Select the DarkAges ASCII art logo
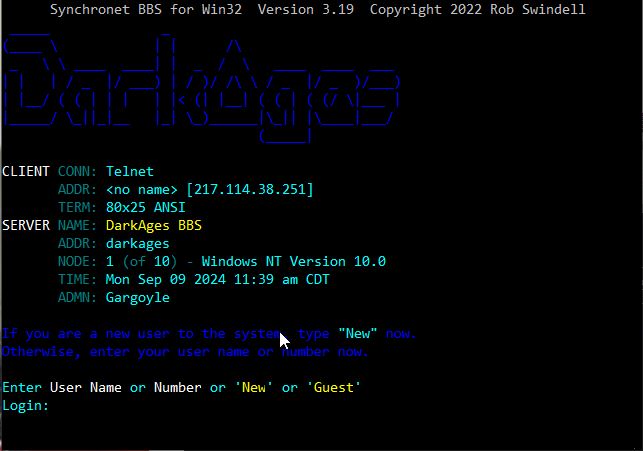Viewport: 643px width, 451px height. point(201,88)
